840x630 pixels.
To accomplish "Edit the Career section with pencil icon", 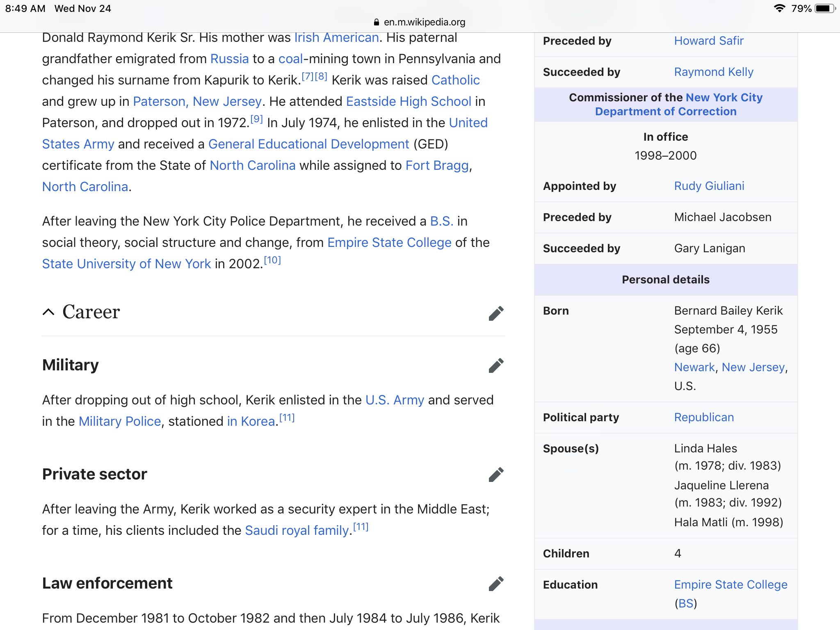I will coord(496,313).
